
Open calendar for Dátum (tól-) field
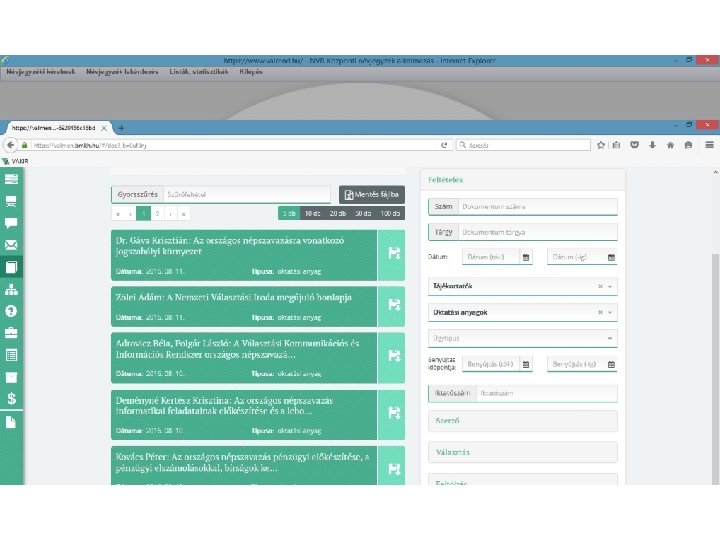click(x=526, y=257)
